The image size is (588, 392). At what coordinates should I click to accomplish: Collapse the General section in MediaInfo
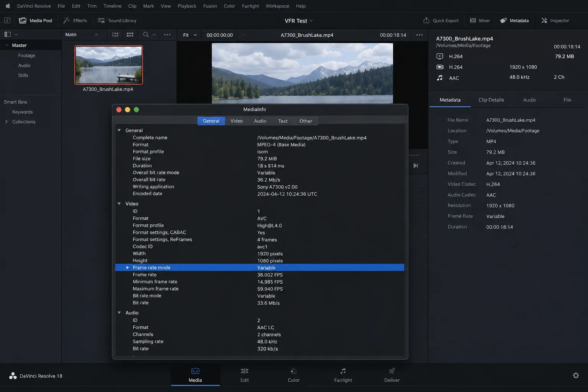tap(119, 131)
